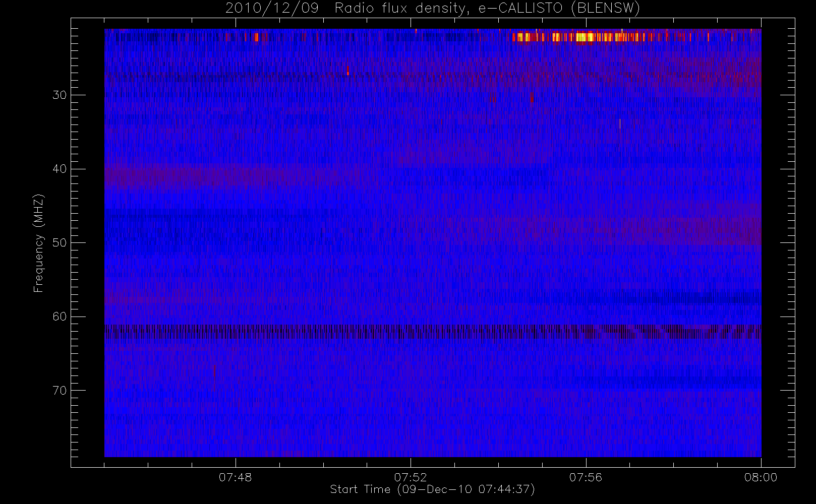816x504 pixels.
Task: Click the plot title "Radio flux density, e-CALLISTO (BLENSW)"
Action: [x=487, y=9]
